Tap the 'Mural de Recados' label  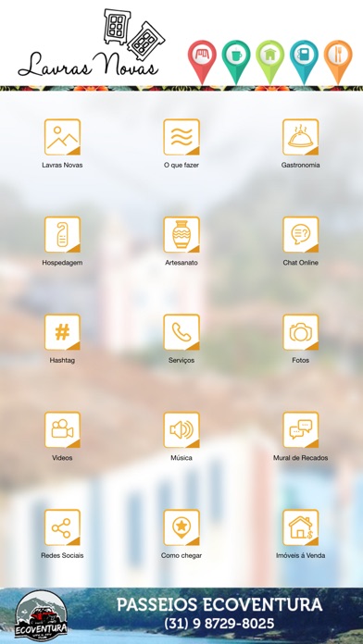click(301, 457)
